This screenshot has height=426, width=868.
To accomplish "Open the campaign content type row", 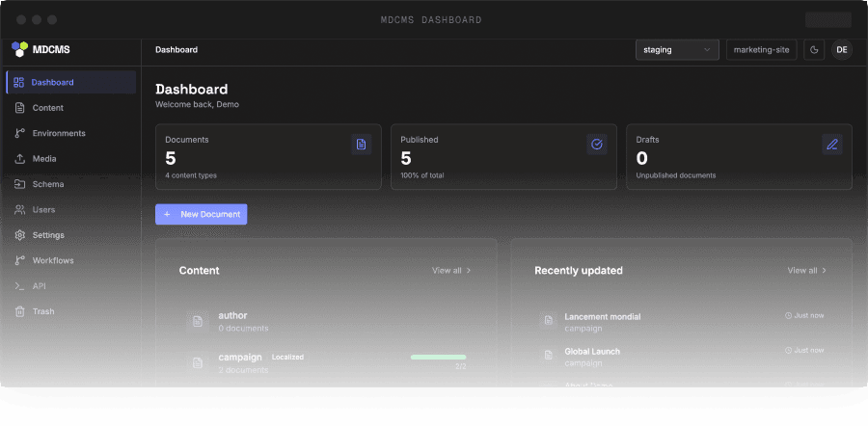I will (x=326, y=363).
